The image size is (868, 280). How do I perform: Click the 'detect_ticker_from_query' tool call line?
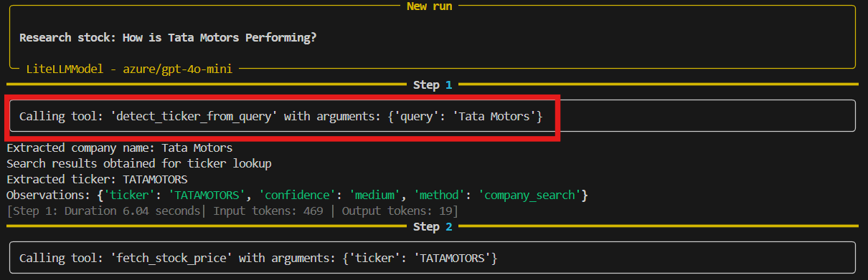pos(281,116)
